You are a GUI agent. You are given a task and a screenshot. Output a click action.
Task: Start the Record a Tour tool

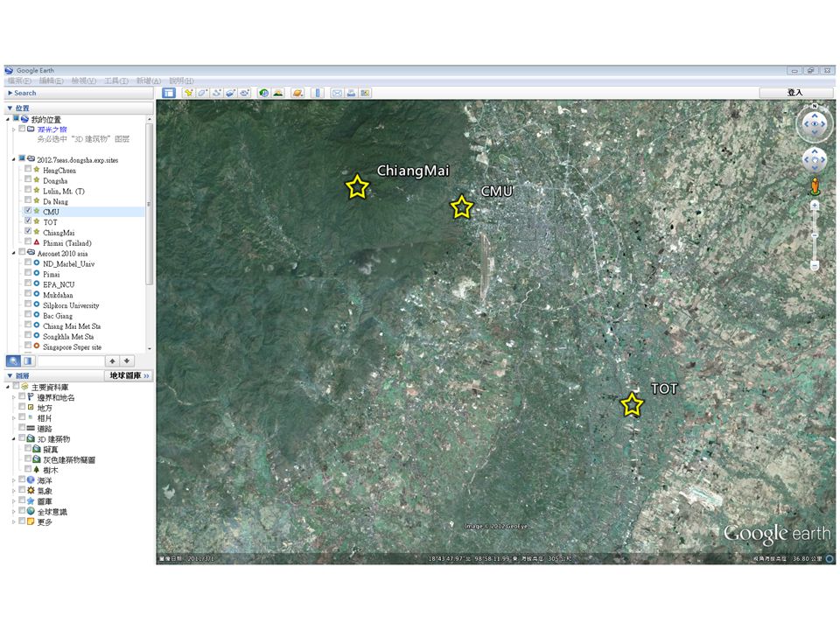pos(245,94)
